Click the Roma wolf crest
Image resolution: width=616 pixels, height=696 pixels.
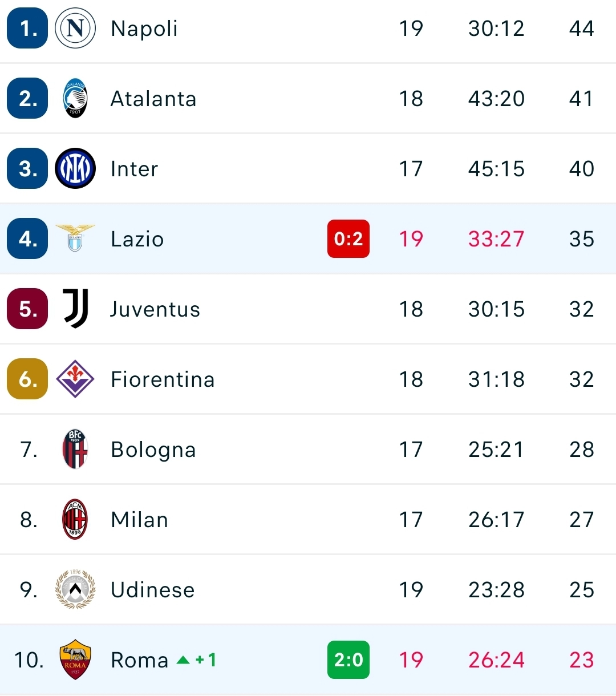tap(75, 659)
